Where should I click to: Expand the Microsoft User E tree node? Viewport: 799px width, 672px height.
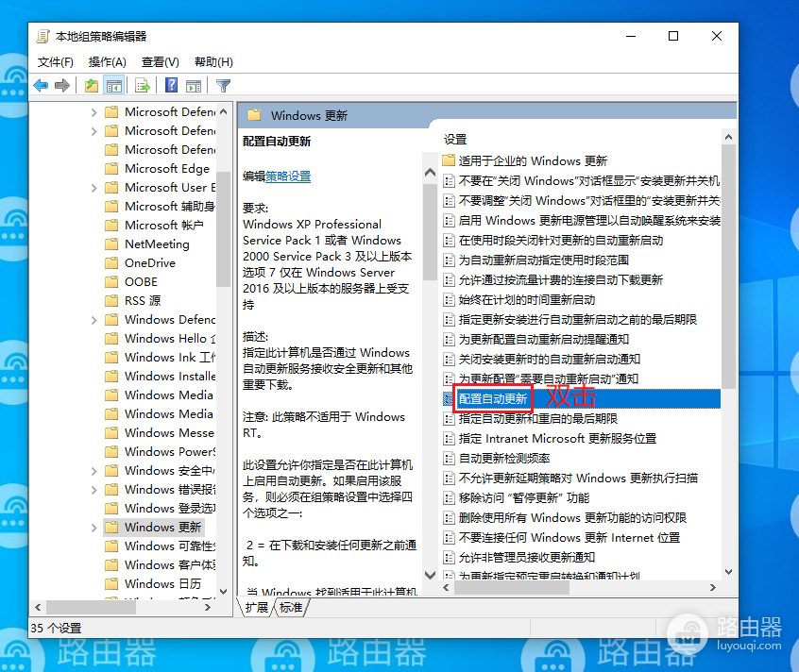tap(93, 188)
